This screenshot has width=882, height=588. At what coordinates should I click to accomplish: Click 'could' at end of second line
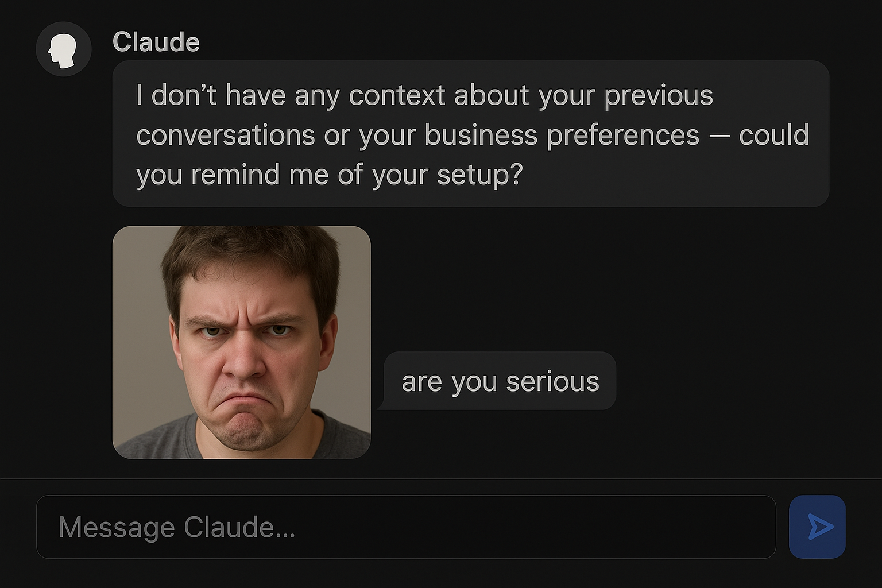click(x=773, y=136)
